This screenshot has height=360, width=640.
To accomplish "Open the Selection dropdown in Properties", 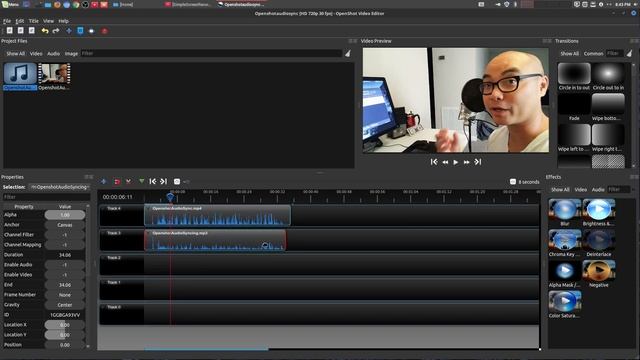I will (x=60, y=187).
